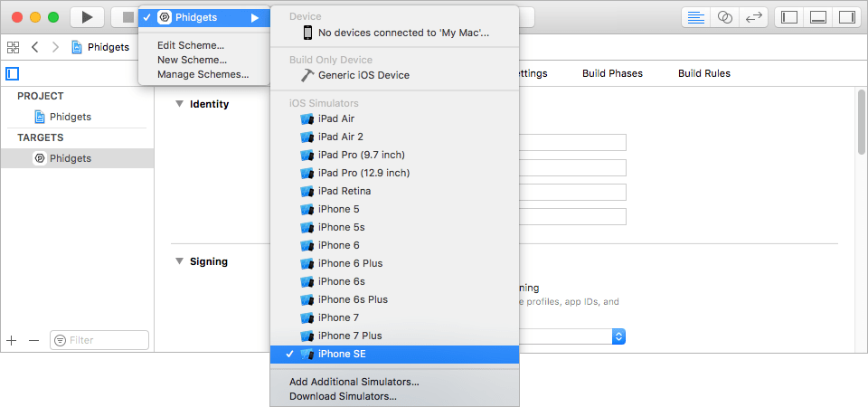This screenshot has height=407, width=868.
Task: Select the checked Phidgets scheme
Action: (x=203, y=17)
